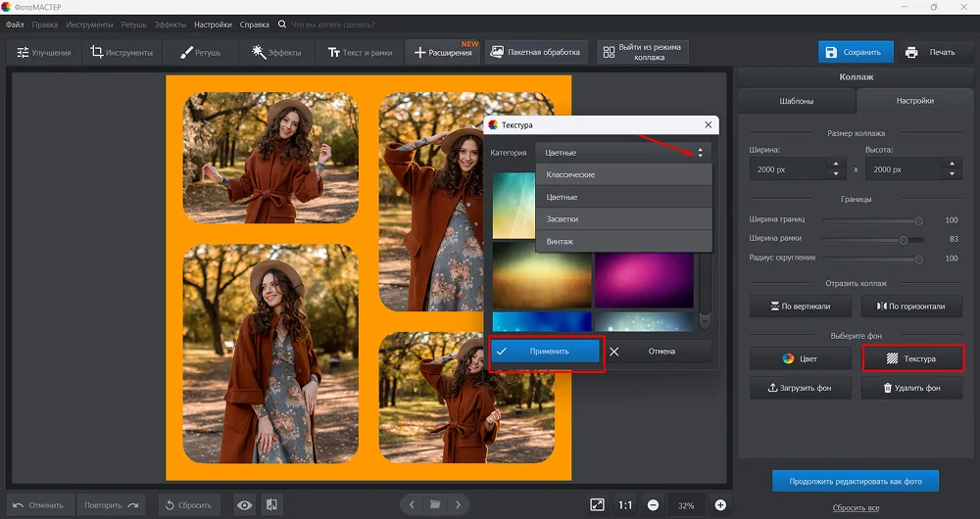
Task: Flip collage По вертикали
Action: (800, 307)
